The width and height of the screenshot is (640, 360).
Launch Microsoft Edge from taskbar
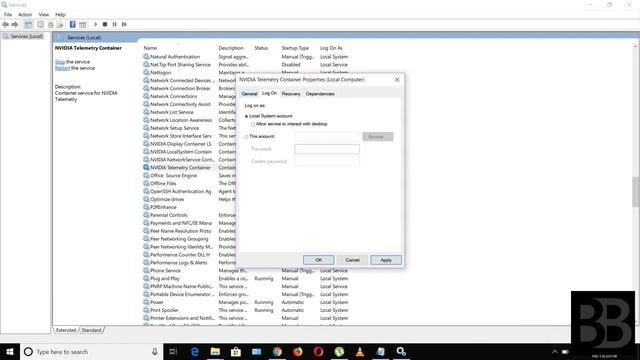[x=195, y=351]
